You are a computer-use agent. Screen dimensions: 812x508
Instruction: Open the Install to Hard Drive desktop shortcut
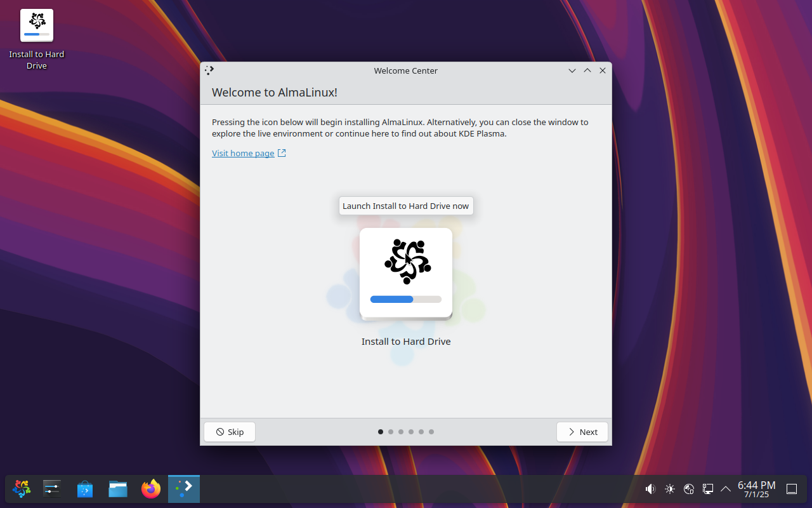pos(37,39)
